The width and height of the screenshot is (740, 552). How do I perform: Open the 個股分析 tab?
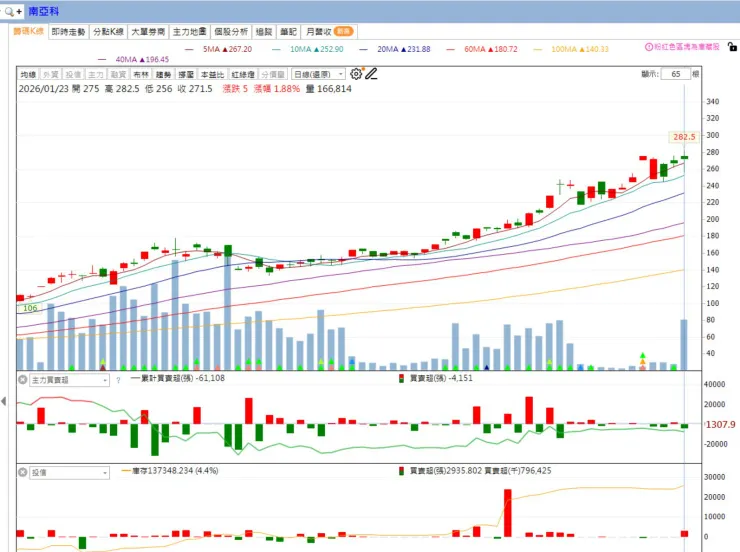(231, 32)
